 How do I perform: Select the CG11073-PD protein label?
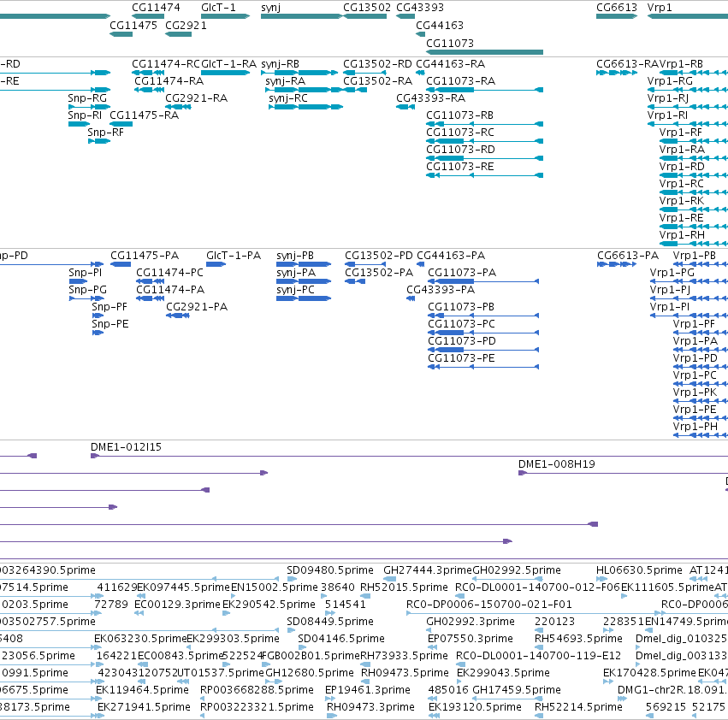(461, 341)
